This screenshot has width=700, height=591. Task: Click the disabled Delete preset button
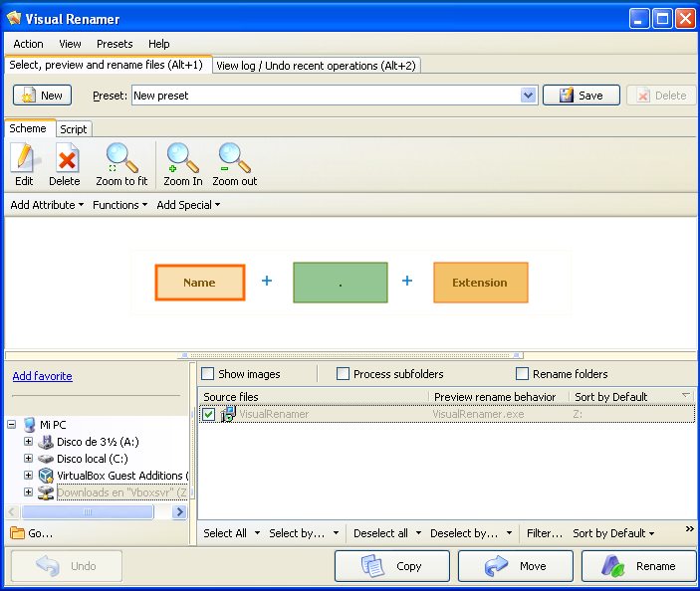pyautogui.click(x=661, y=96)
